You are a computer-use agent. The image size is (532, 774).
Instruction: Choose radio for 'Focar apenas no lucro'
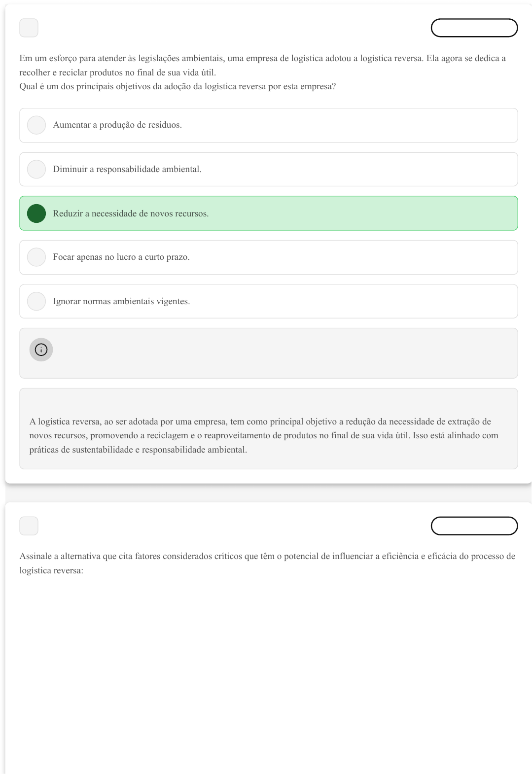pyautogui.click(x=36, y=257)
